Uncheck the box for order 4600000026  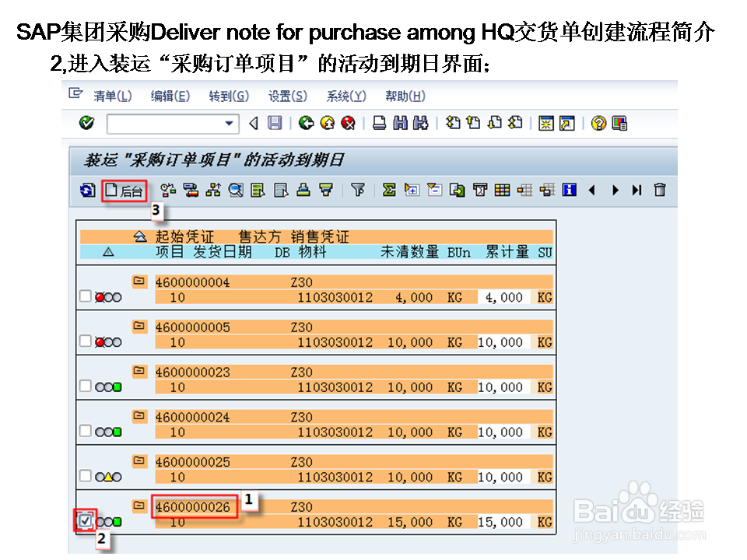86,520
